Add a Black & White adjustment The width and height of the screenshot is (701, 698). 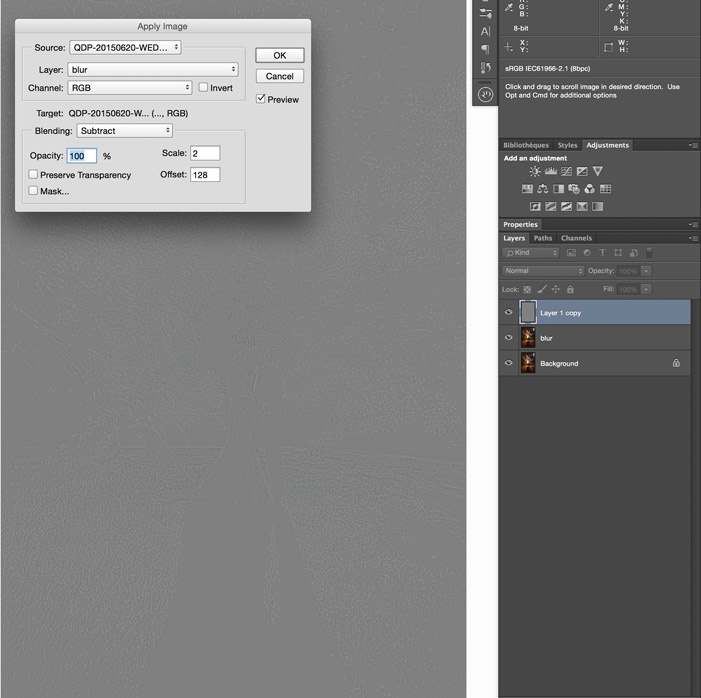558,189
